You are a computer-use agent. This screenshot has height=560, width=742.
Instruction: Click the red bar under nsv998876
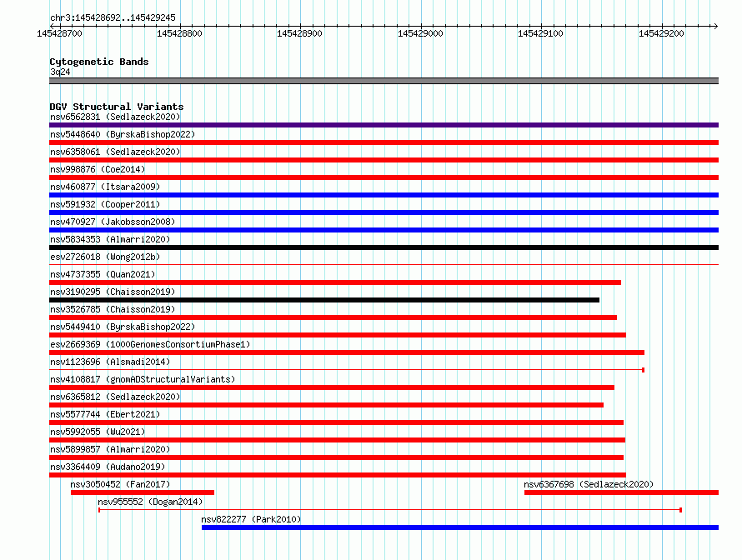[384, 177]
